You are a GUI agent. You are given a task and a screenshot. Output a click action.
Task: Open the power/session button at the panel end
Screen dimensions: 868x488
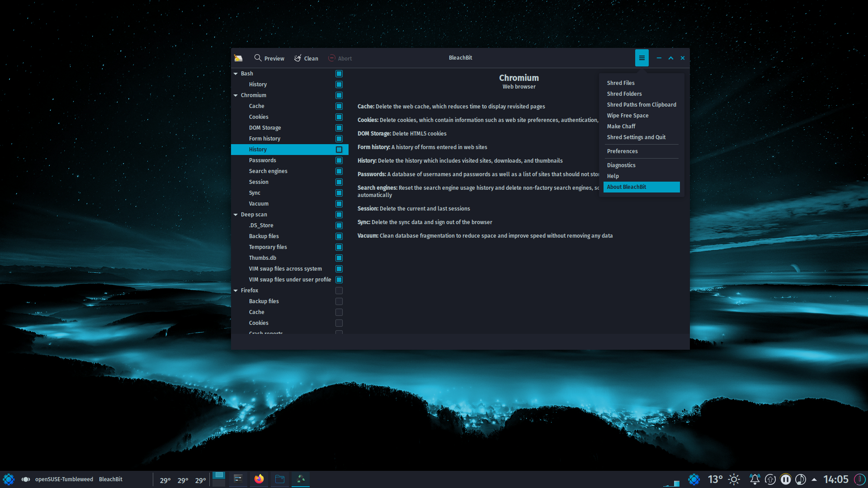pos(859,479)
